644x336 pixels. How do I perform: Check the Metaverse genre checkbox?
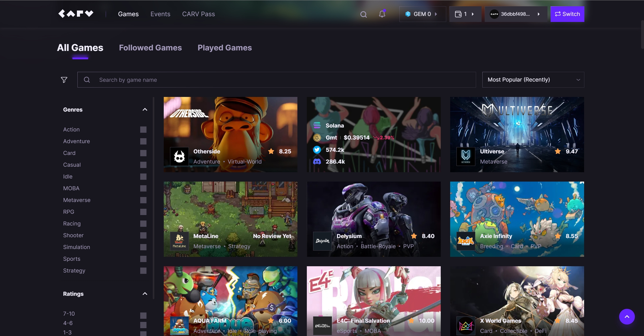click(143, 200)
